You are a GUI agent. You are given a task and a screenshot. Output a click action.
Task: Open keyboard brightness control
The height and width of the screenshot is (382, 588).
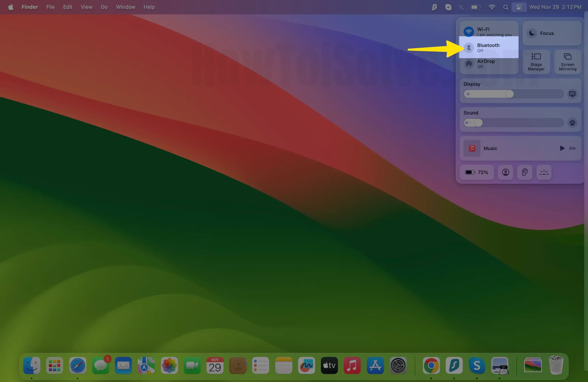pyautogui.click(x=544, y=172)
